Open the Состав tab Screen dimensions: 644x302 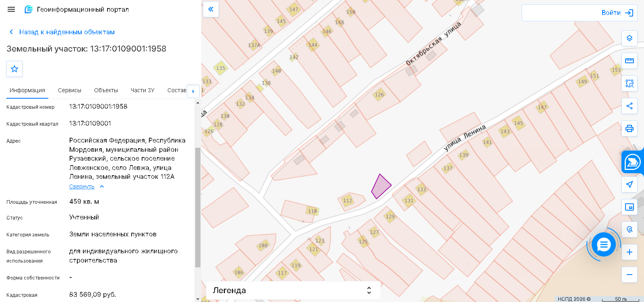tap(177, 90)
